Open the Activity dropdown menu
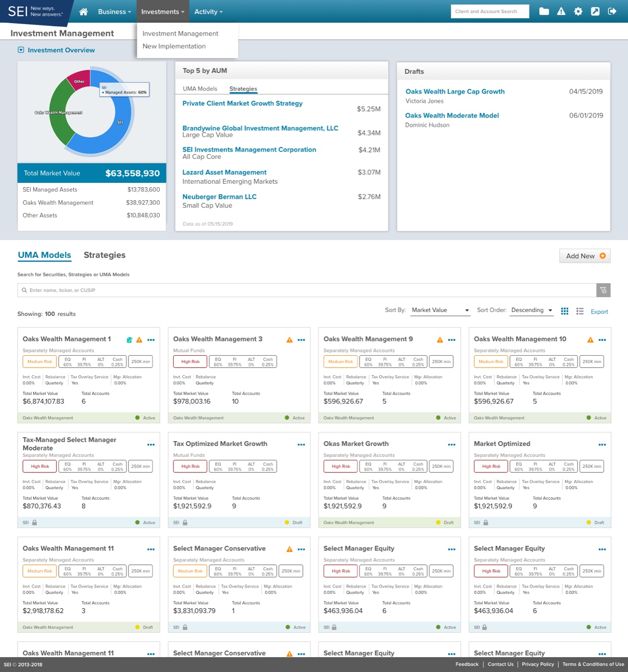This screenshot has height=672, width=628. pyautogui.click(x=208, y=12)
